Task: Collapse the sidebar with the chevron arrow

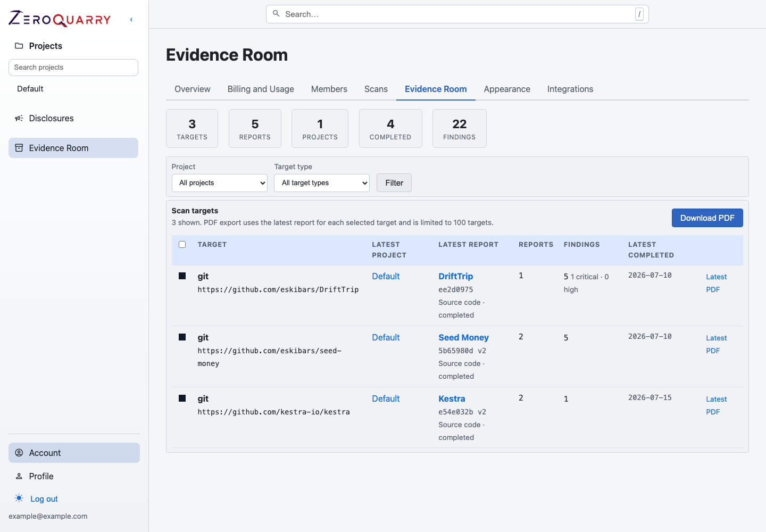Action: pos(131,20)
